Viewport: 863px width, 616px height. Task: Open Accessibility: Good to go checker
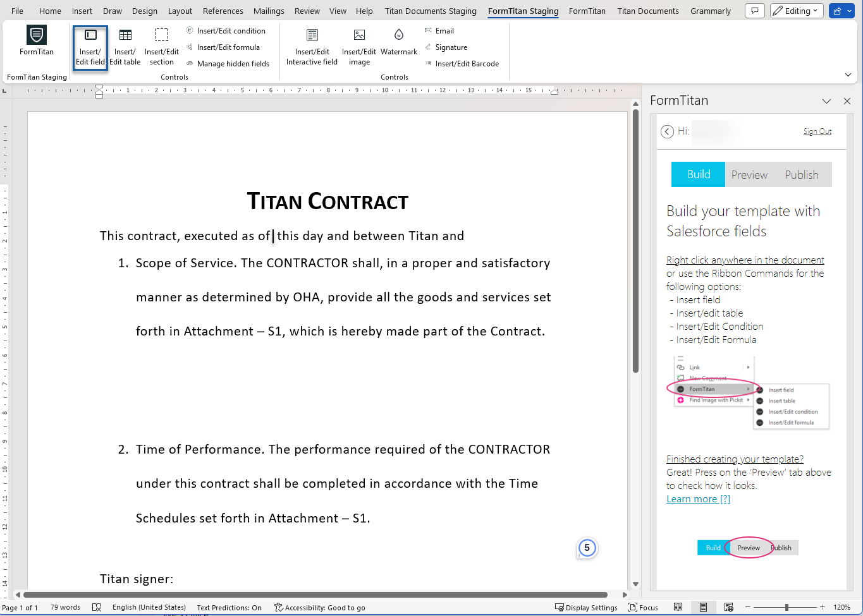pyautogui.click(x=320, y=608)
